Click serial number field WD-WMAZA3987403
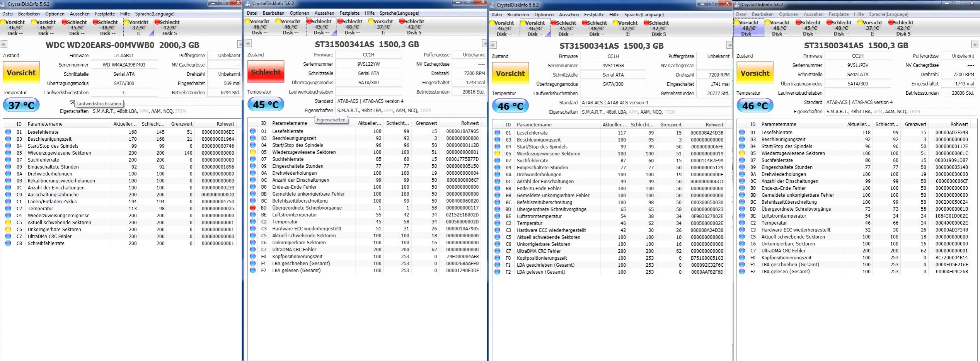Screen dimensions: 980x361 [124, 65]
